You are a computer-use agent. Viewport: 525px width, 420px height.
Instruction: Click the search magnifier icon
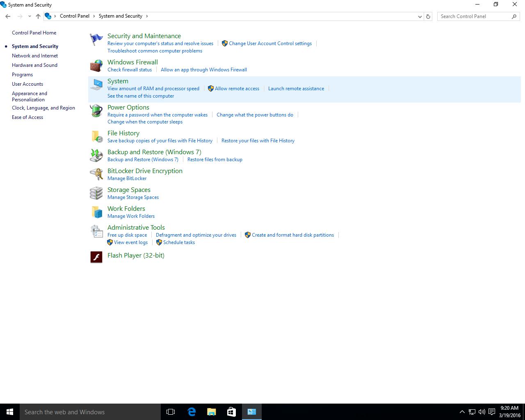514,16
